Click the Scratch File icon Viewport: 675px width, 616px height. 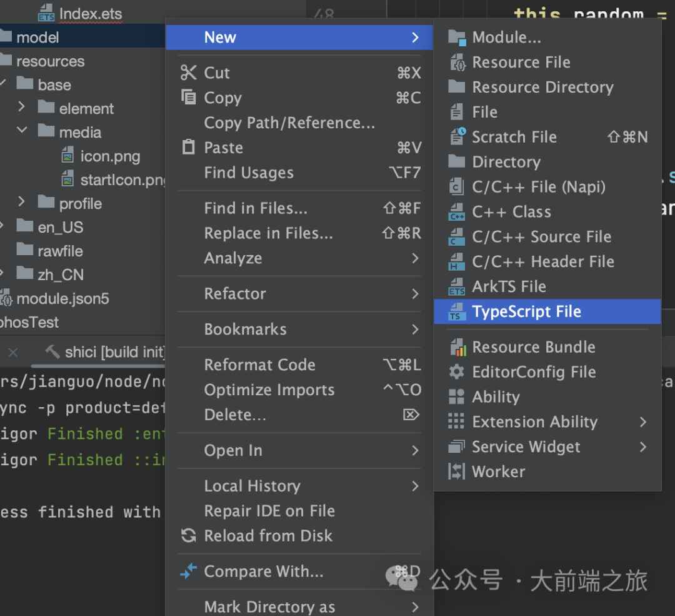click(457, 137)
